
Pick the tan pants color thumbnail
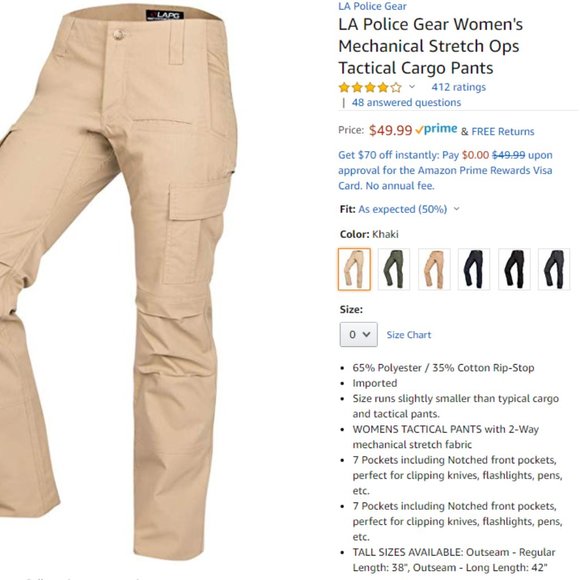click(434, 269)
